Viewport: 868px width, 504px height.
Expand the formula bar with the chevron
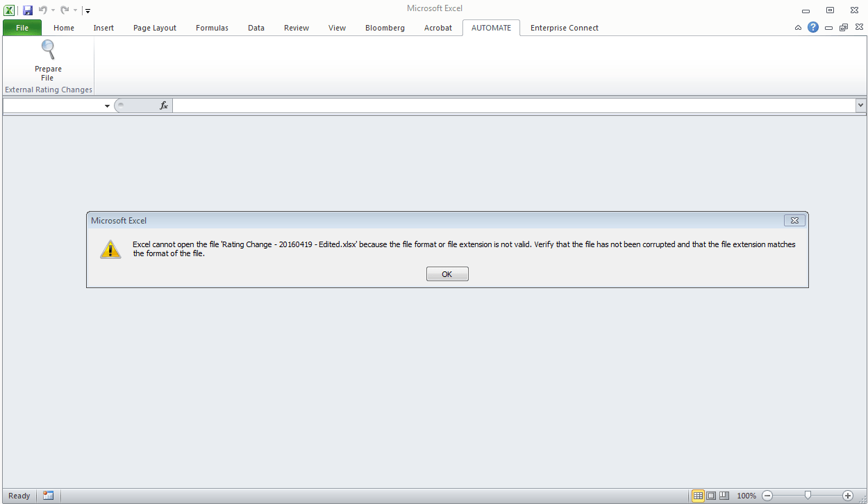861,106
